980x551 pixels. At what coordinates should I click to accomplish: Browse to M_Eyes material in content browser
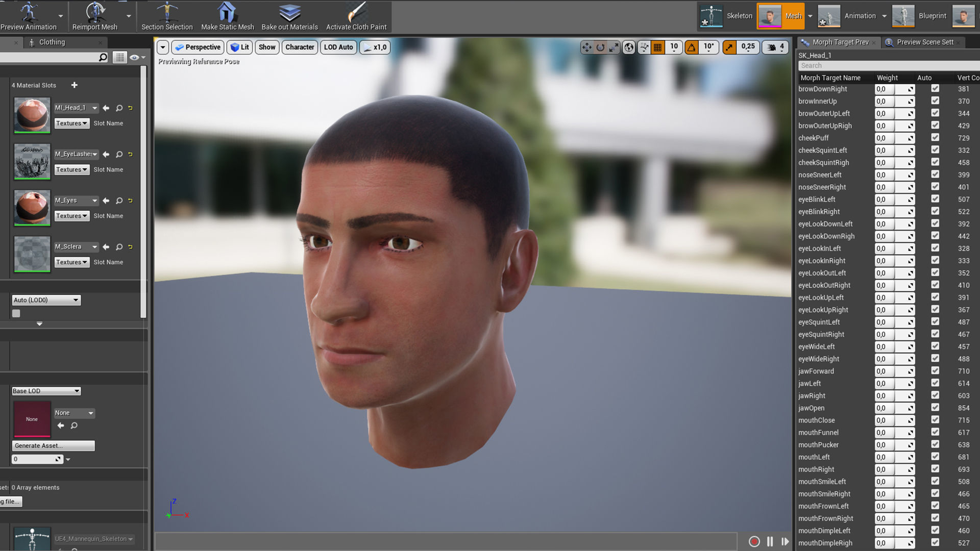tap(119, 201)
